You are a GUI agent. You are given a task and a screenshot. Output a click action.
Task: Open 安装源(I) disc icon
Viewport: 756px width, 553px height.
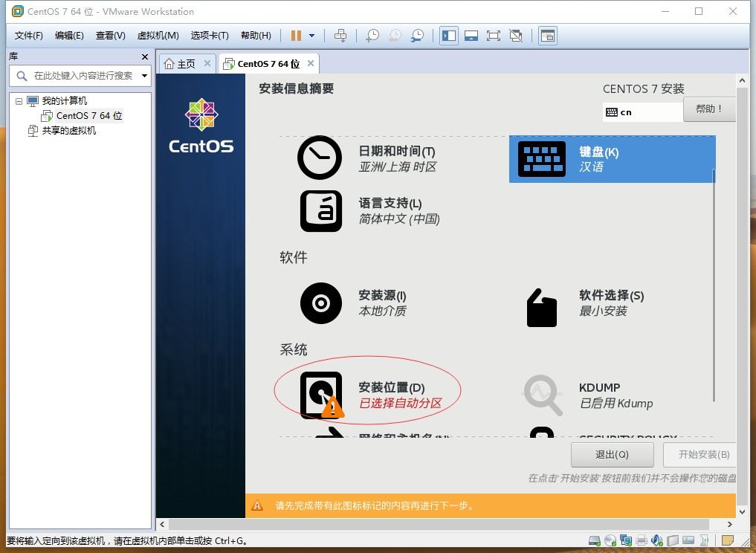[x=321, y=303]
